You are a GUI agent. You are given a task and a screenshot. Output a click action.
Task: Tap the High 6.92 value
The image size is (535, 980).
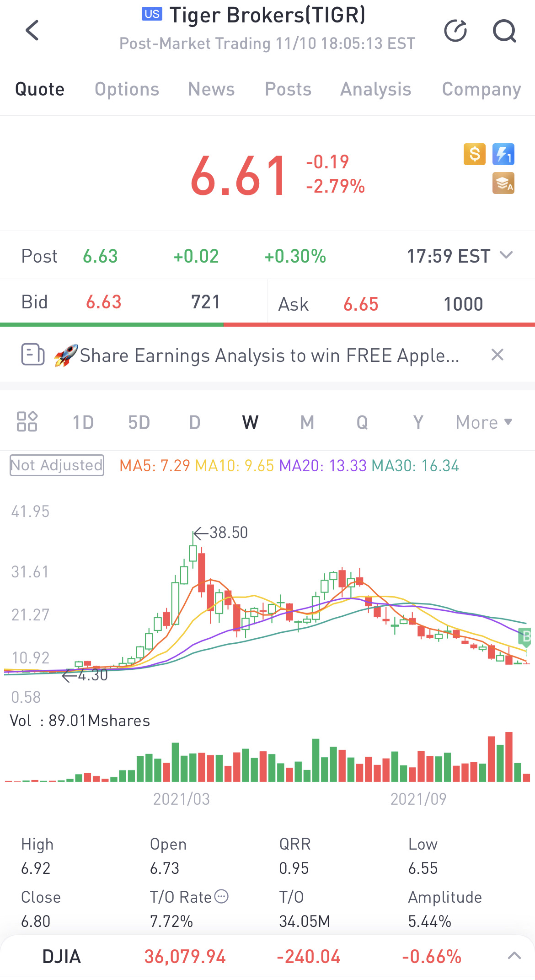tap(36, 868)
